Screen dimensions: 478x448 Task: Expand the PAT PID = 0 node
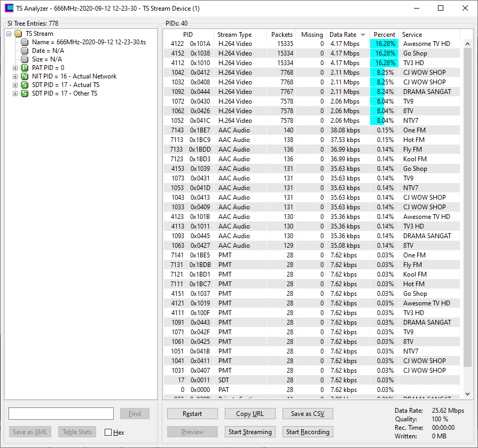(15, 68)
